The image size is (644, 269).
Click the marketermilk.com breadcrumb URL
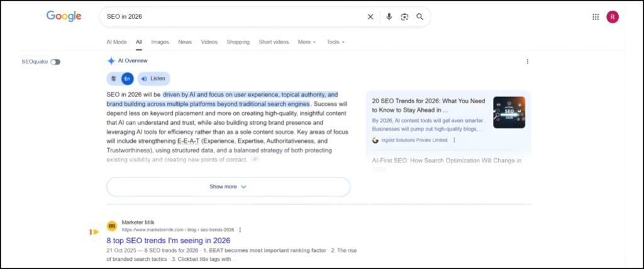tap(178, 230)
